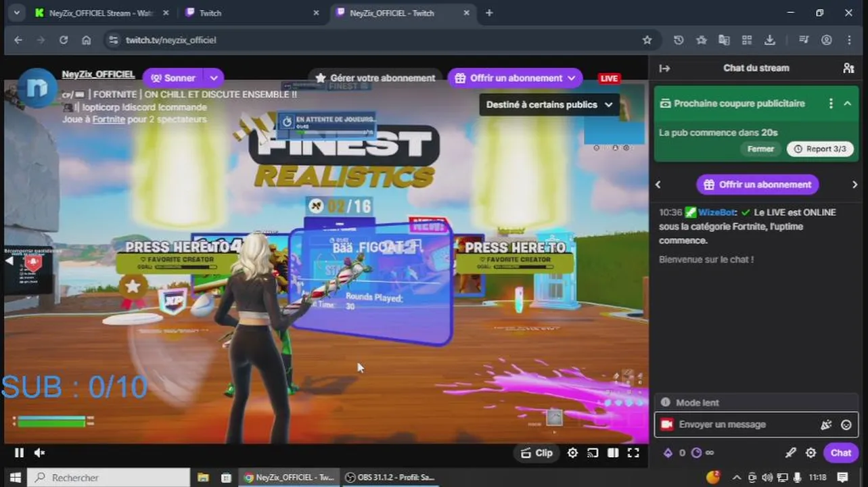Image resolution: width=868 pixels, height=487 pixels.
Task: Switch the player to fullscreen
Action: pyautogui.click(x=633, y=453)
